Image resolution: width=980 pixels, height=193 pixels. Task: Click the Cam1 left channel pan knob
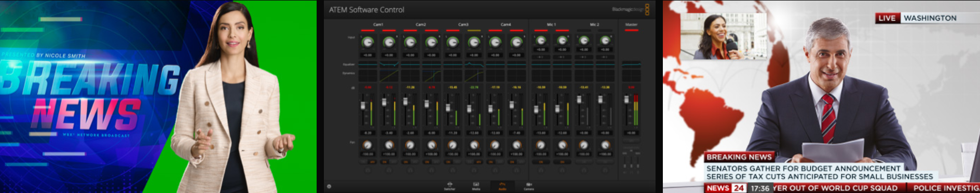[x=367, y=145]
